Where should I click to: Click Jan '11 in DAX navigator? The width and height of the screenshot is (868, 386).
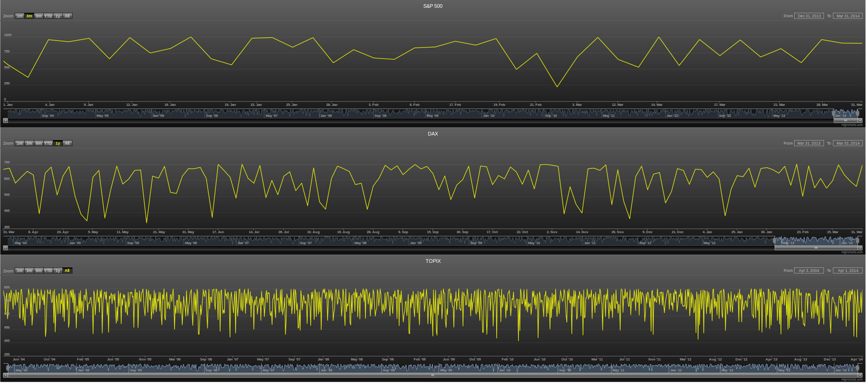[590, 243]
